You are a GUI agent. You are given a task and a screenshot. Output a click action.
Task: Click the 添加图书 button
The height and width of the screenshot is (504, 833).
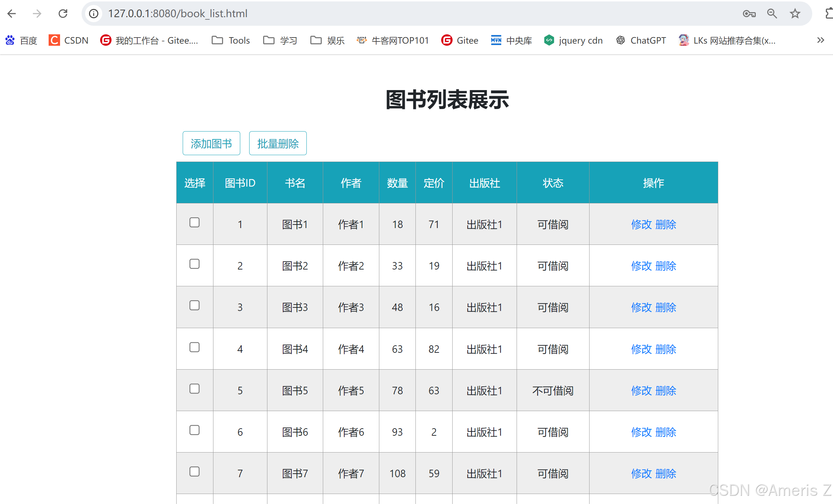pyautogui.click(x=211, y=143)
